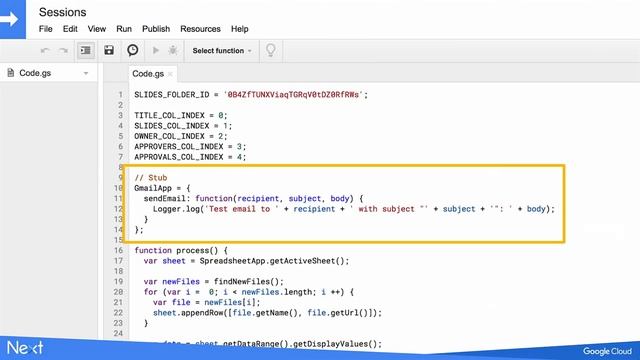
Task: Click the Redo arrow icon
Action: 63,51
